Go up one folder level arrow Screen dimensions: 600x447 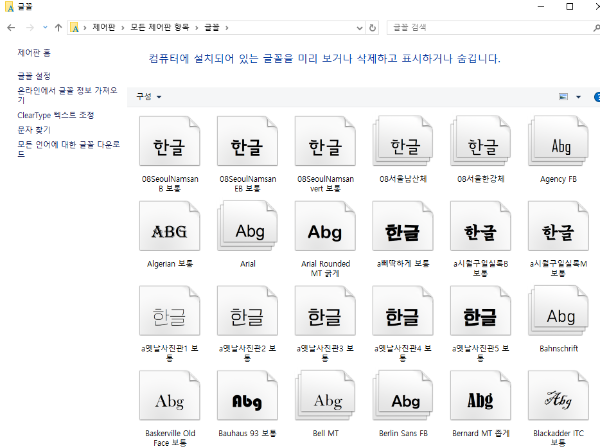pyautogui.click(x=58, y=28)
